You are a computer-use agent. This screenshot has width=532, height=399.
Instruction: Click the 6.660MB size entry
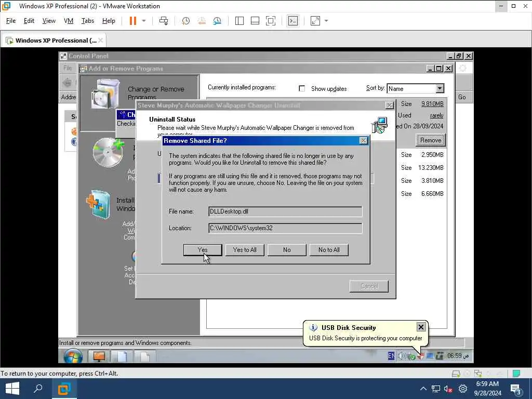pyautogui.click(x=432, y=194)
